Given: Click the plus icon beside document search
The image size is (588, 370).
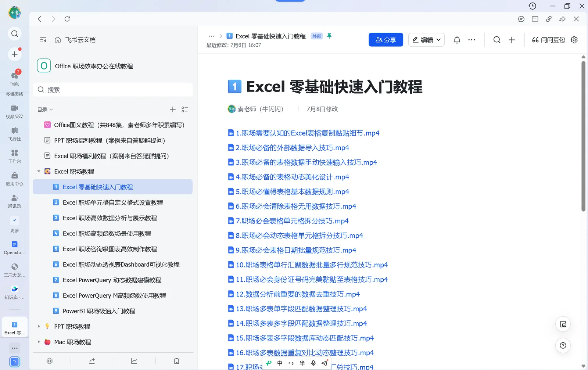Looking at the screenshot, I should pyautogui.click(x=512, y=40).
